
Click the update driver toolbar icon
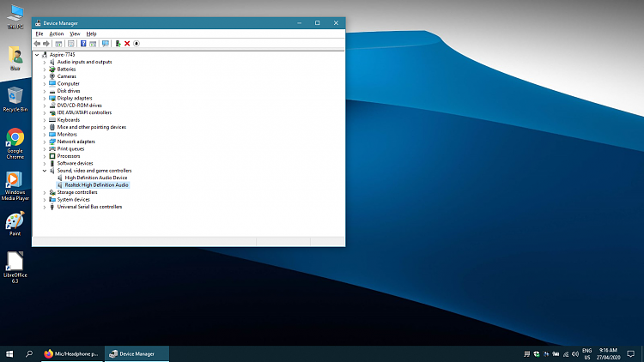click(118, 44)
